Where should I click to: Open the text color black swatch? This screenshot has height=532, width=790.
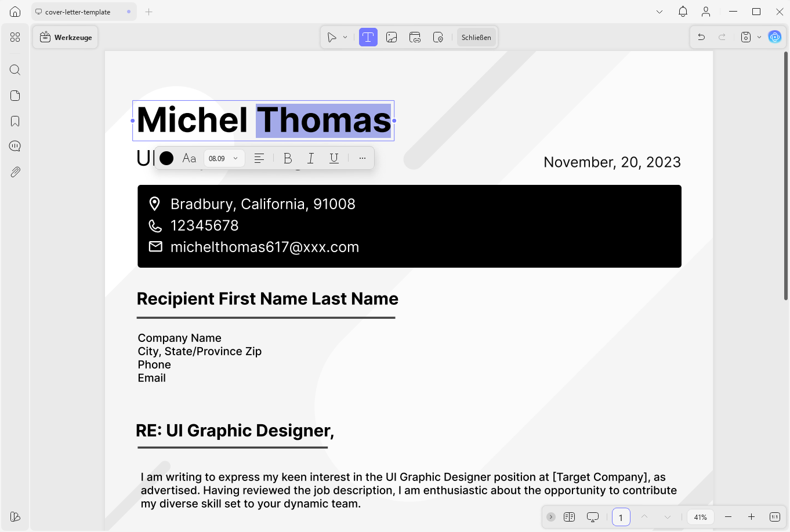pos(166,158)
